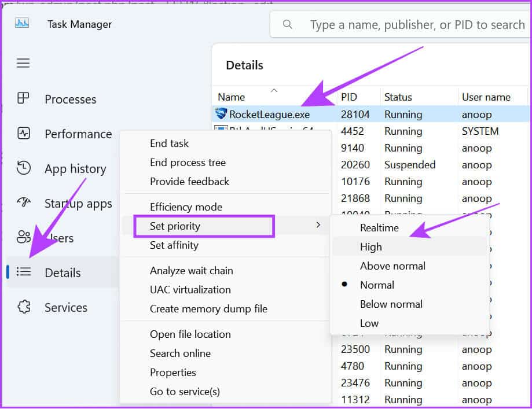Click the search box for name or PID
This screenshot has height=409, width=532.
coord(401,24)
